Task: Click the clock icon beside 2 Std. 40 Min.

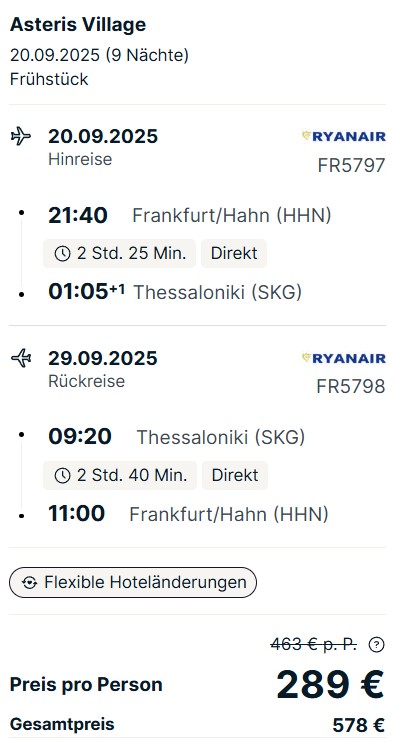Action: click(62, 475)
